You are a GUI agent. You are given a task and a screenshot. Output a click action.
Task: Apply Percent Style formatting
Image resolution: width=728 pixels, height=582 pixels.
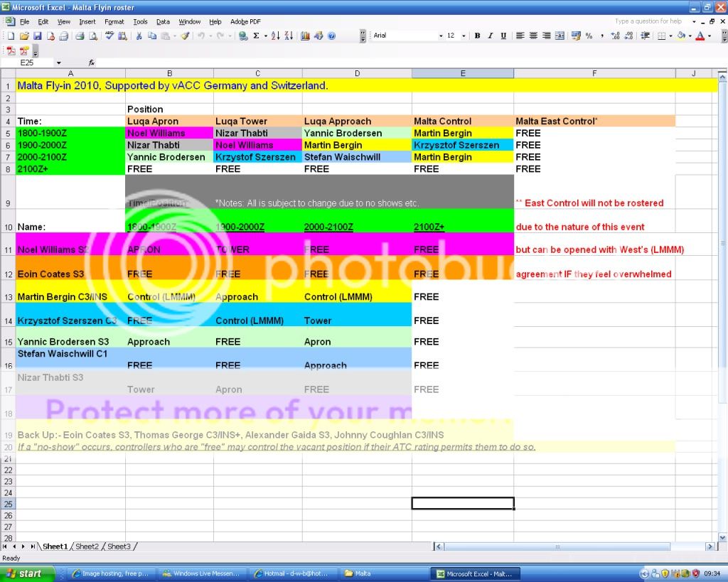point(589,36)
